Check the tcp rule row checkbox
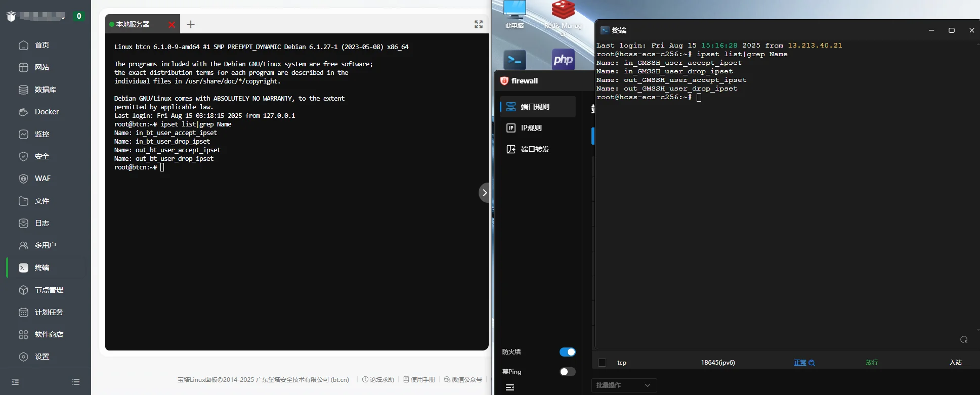 [602, 363]
